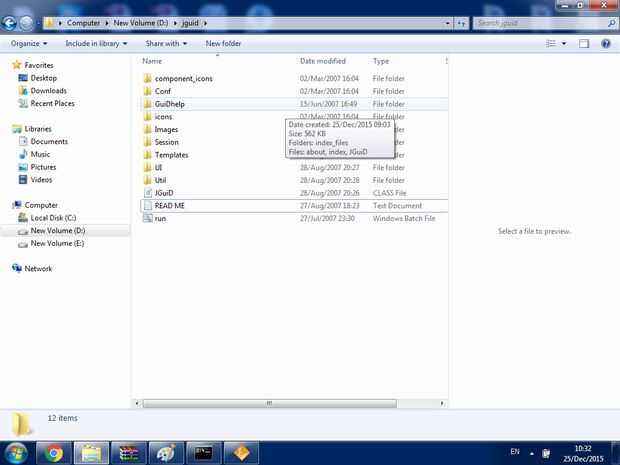Select Favorites header in navigation pane
Image resolution: width=620 pixels, height=465 pixels.
[x=38, y=65]
